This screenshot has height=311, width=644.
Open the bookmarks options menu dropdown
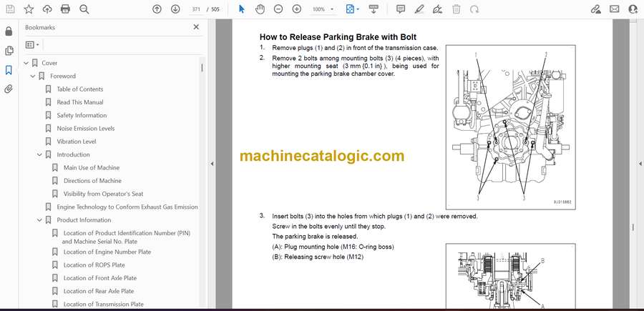(32, 45)
